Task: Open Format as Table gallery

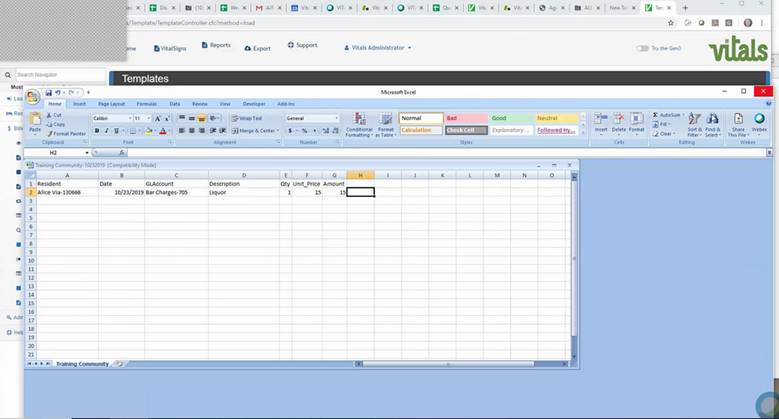Action: pos(386,124)
